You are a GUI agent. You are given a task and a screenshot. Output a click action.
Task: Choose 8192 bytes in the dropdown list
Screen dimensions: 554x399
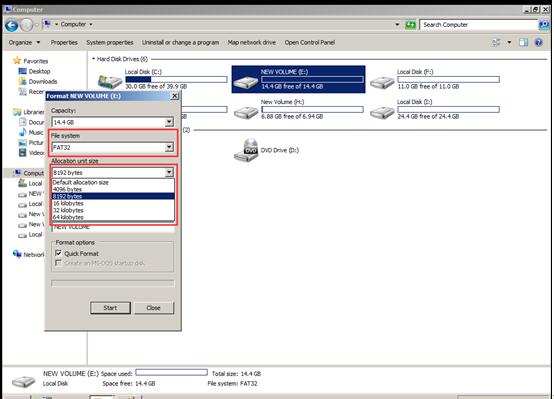click(x=113, y=196)
